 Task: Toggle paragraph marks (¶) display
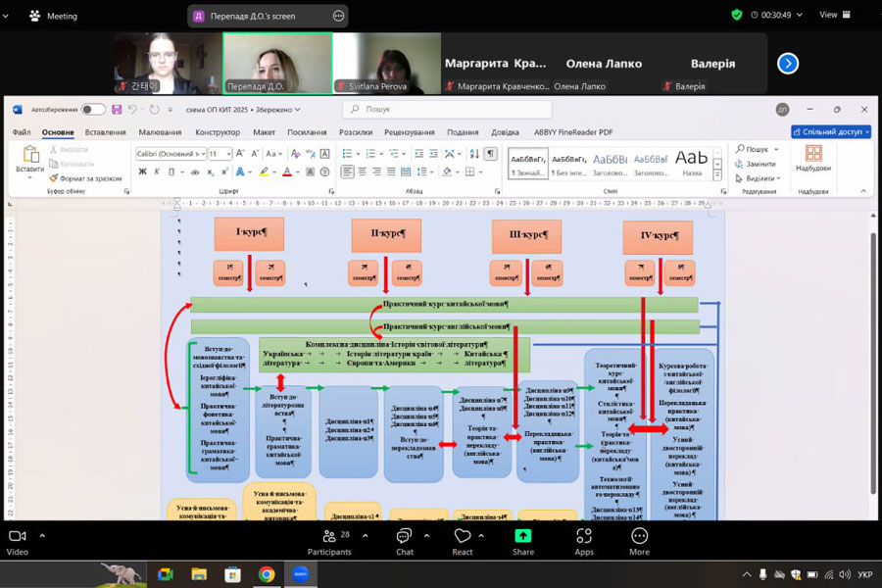pos(491,153)
